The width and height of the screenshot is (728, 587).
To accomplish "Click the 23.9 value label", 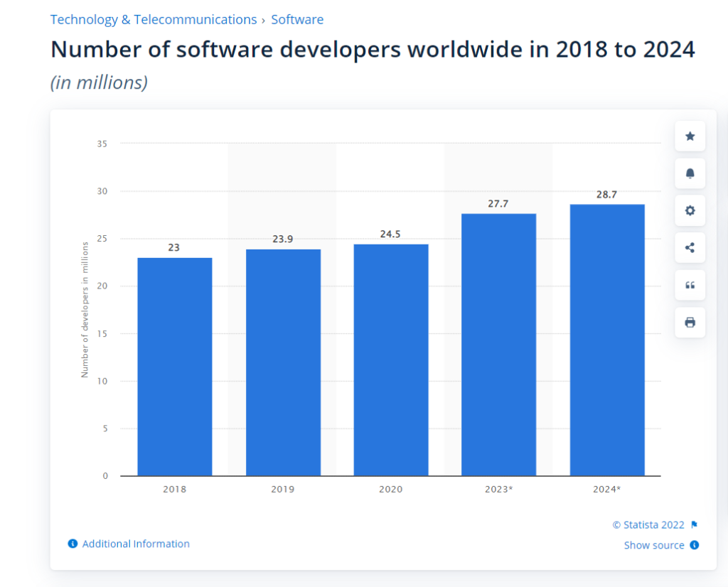I will 282,239.
